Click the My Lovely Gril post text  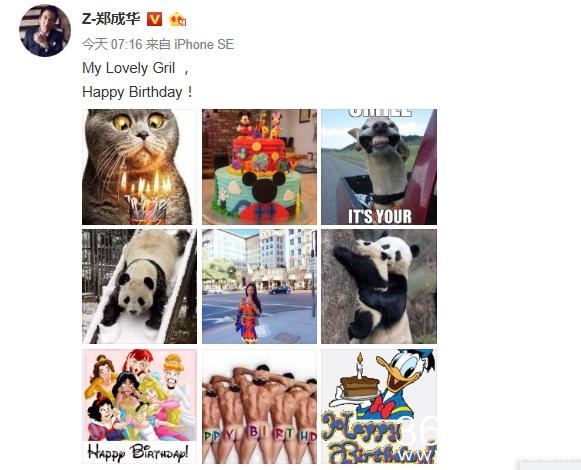click(x=129, y=68)
